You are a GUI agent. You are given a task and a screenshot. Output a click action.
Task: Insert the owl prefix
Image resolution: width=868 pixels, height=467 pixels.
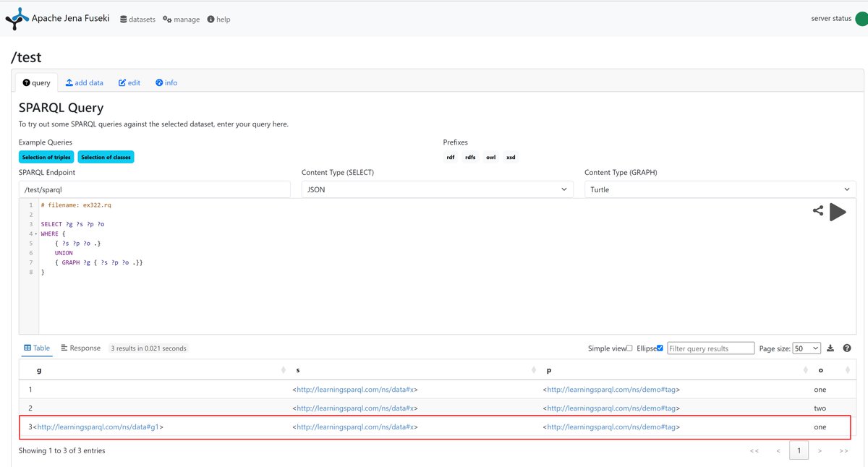tap(491, 157)
